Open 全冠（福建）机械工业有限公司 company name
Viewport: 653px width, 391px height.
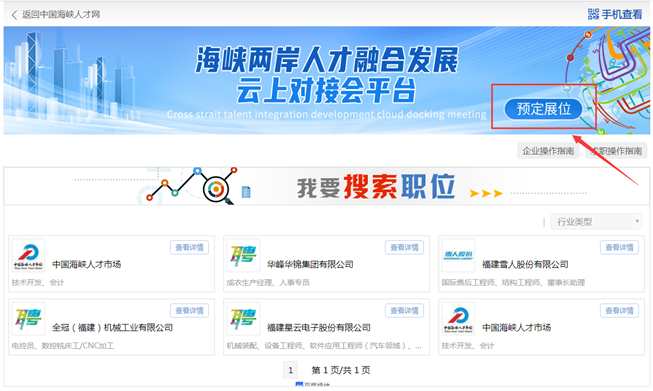coord(112,328)
